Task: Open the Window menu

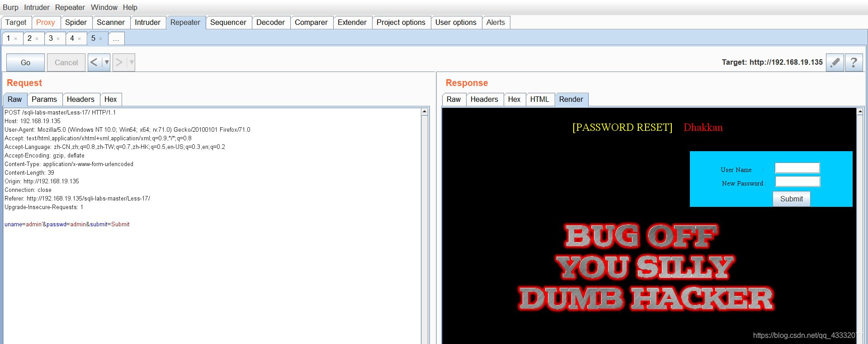Action: click(x=104, y=7)
